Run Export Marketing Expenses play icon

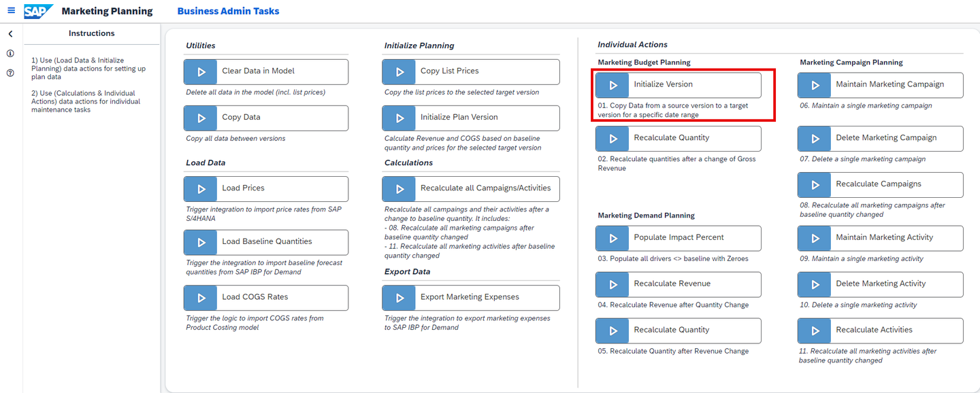pyautogui.click(x=399, y=297)
